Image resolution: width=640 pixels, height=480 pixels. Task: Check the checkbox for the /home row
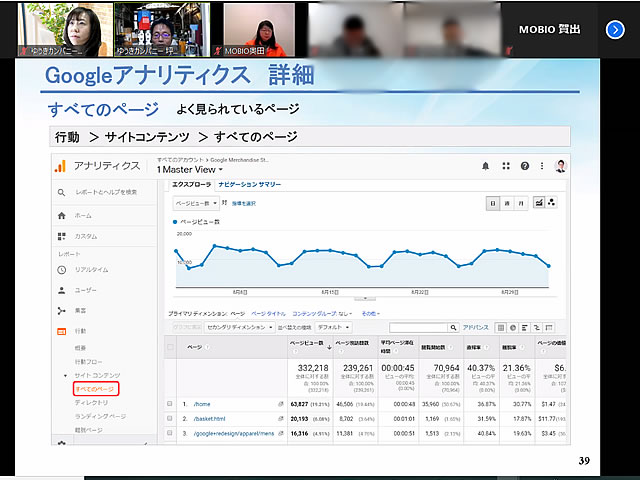pos(170,404)
